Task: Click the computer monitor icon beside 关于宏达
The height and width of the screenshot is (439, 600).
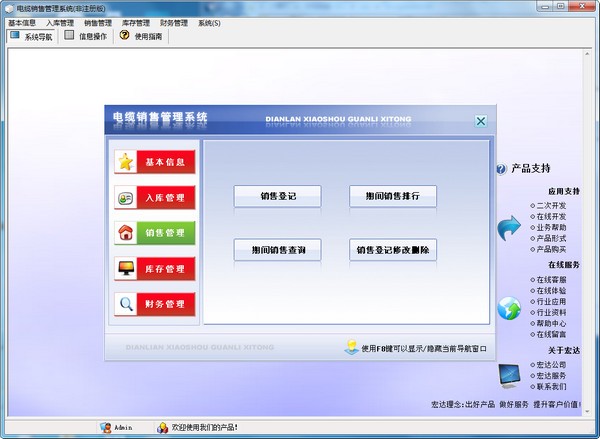Action: point(510,376)
